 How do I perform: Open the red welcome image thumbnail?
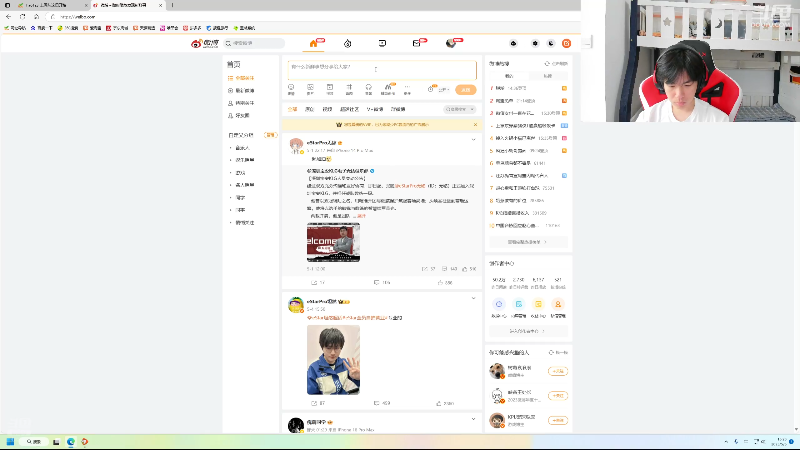pyautogui.click(x=333, y=242)
